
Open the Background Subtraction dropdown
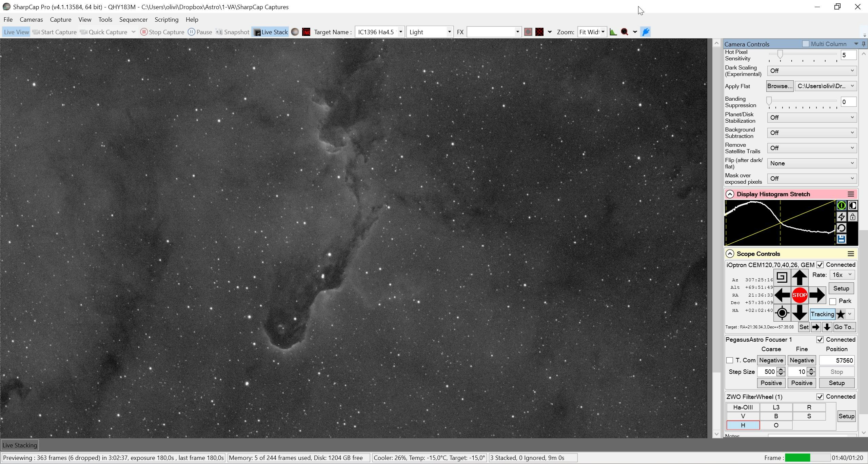(812, 133)
